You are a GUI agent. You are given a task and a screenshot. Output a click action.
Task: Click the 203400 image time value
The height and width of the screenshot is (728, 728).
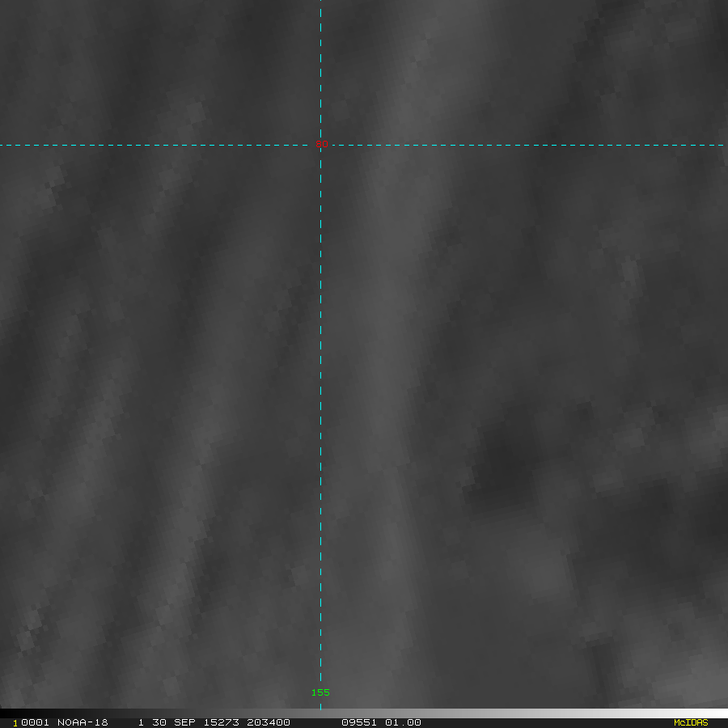(268, 722)
